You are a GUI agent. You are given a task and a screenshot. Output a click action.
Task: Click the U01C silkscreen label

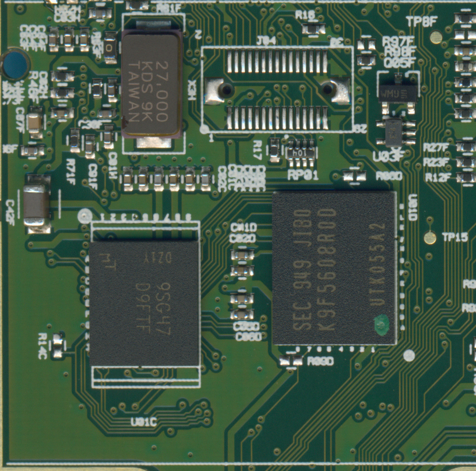[142, 422]
